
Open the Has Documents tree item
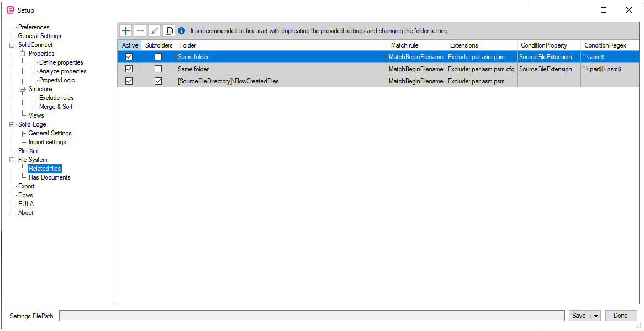[49, 177]
